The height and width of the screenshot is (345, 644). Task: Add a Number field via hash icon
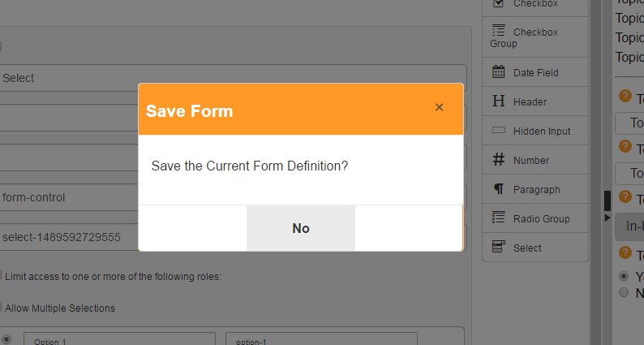tap(498, 159)
